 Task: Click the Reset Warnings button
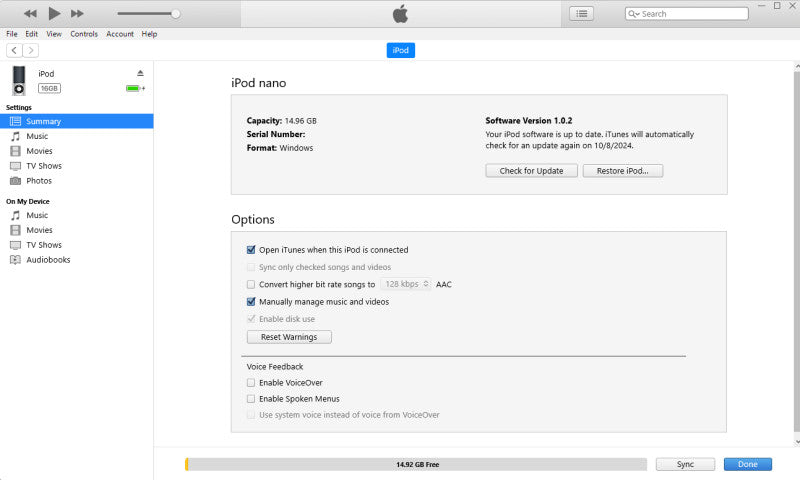click(x=289, y=337)
